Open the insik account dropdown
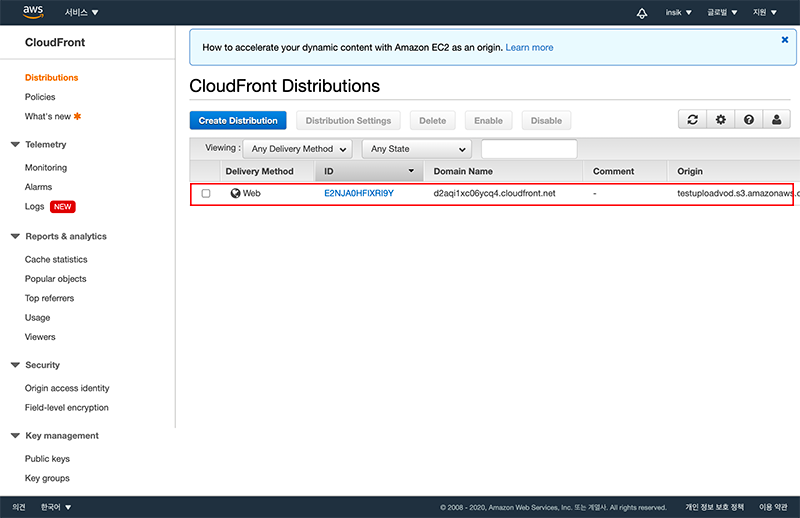 [678, 12]
